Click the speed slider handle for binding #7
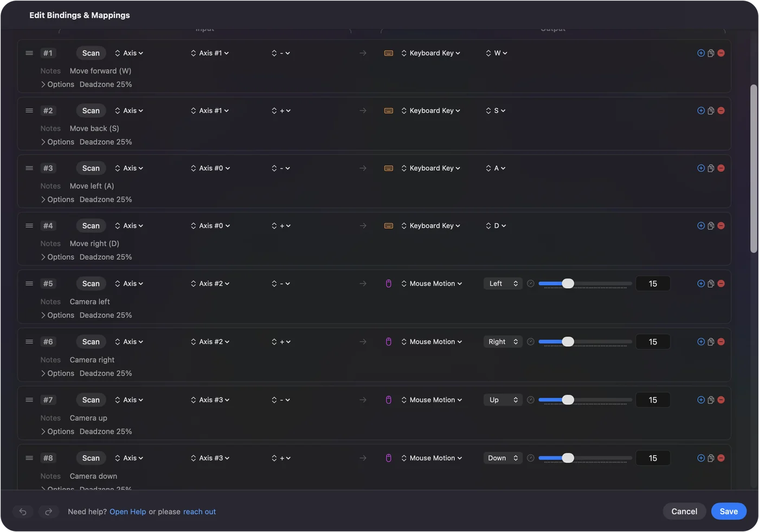 click(x=568, y=400)
